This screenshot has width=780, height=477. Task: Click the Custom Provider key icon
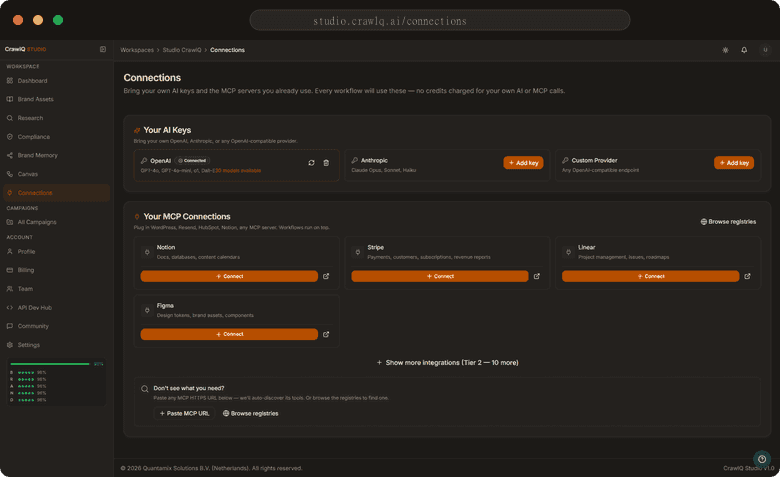(566, 160)
